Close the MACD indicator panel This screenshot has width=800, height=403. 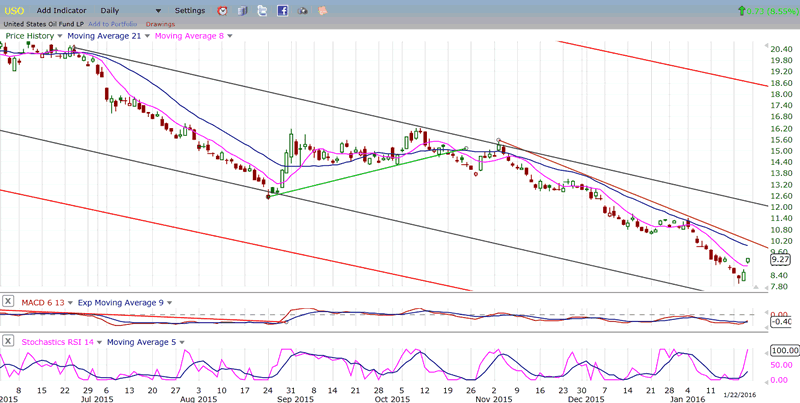(x=8, y=301)
